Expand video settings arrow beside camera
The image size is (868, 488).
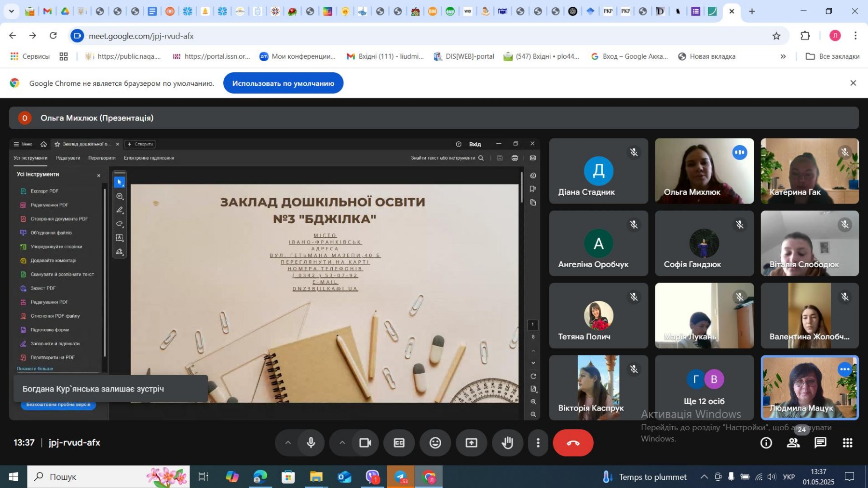[342, 443]
